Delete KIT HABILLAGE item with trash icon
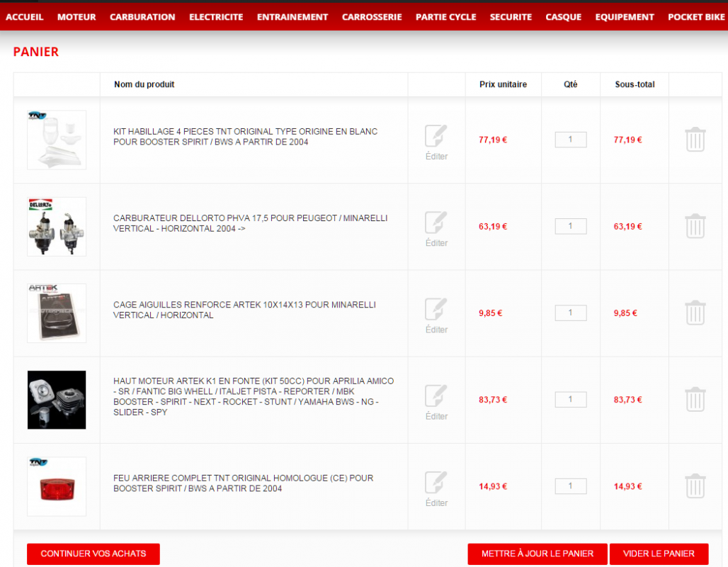Screen dimensions: 728x567 click(695, 140)
